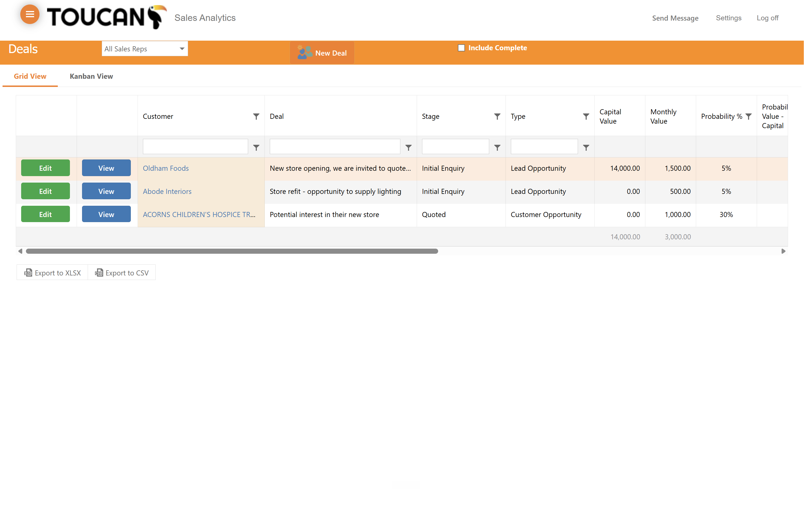Click scrollbar right arrow
812x508 pixels.
(x=783, y=251)
